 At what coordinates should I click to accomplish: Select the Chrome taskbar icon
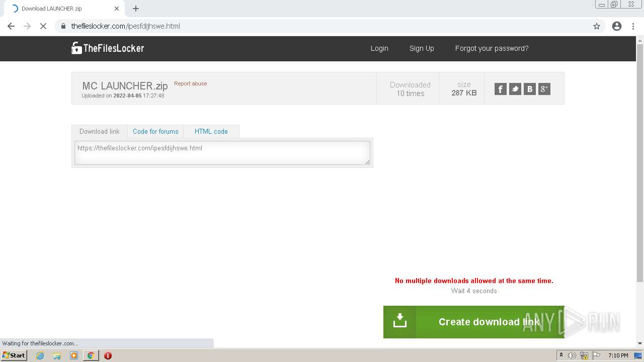coord(91,355)
